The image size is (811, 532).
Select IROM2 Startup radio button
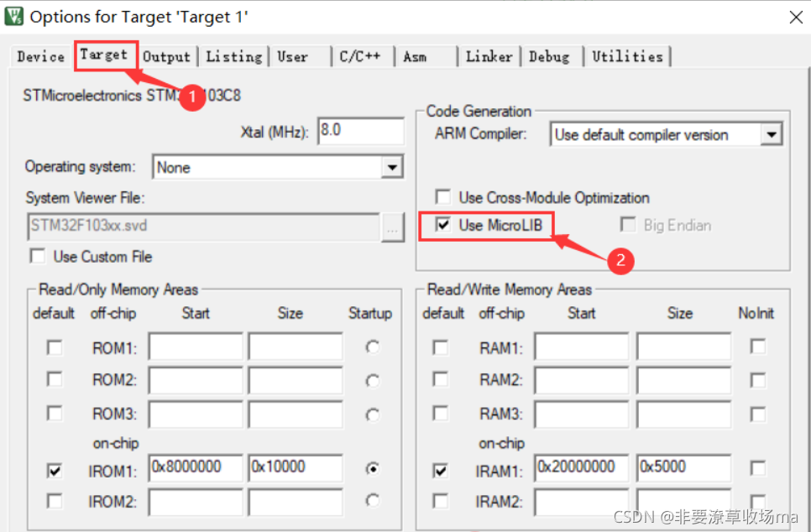pyautogui.click(x=373, y=500)
